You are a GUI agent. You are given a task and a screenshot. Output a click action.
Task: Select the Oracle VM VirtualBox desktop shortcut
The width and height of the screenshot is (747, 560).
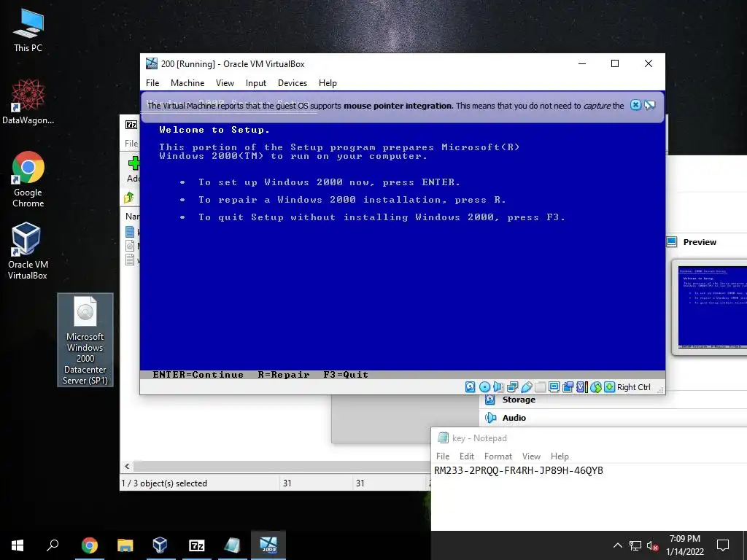coord(27,251)
